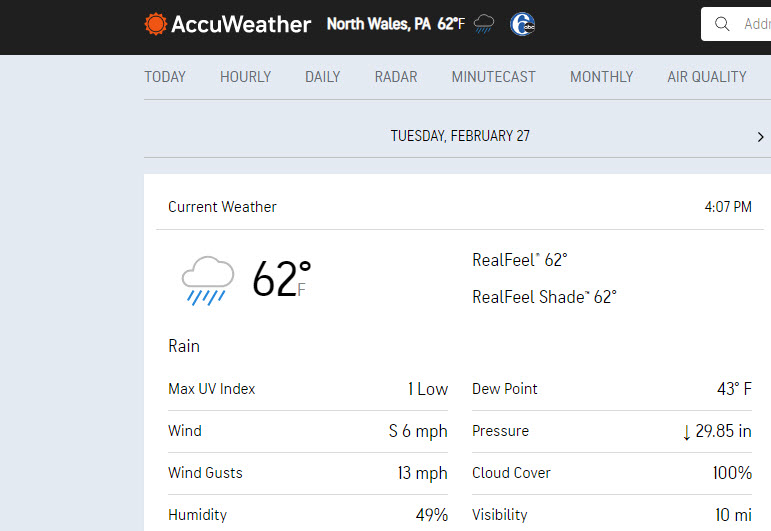Screen dimensions: 771x531
Task: Click the search magnifier icon
Action: pyautogui.click(x=722, y=24)
